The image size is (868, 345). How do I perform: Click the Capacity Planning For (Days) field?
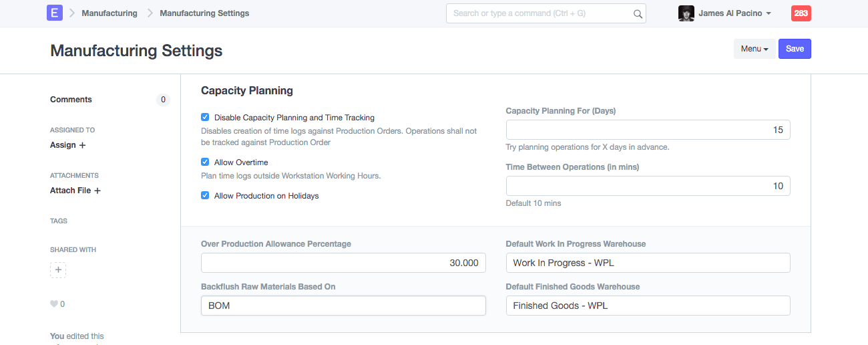648,130
